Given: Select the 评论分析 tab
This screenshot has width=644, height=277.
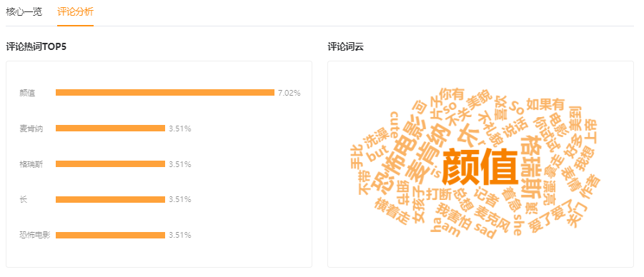Looking at the screenshot, I should 75,11.
